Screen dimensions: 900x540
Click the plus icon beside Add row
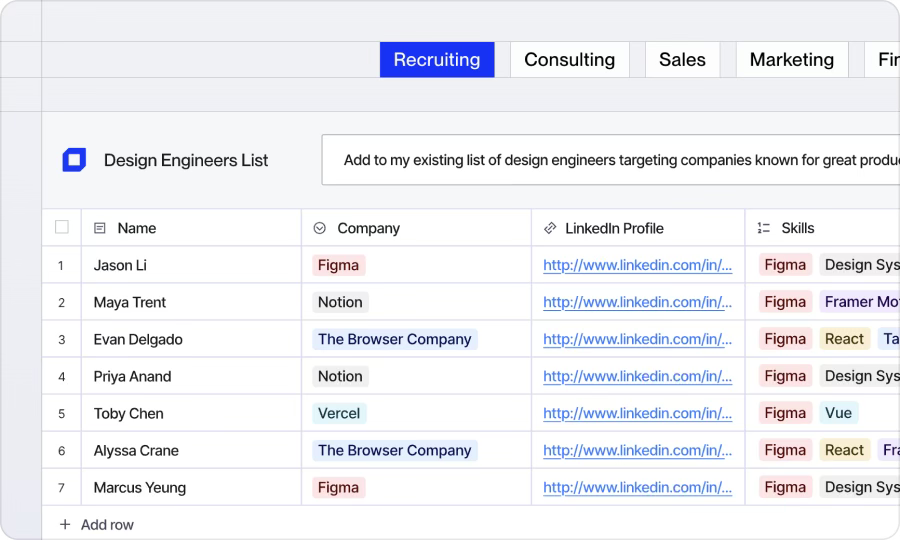(65, 524)
